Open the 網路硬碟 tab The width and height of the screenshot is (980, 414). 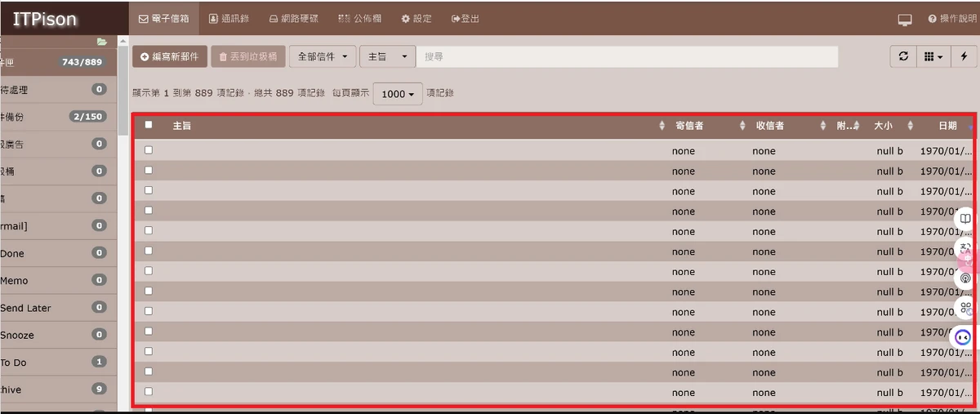coord(293,18)
